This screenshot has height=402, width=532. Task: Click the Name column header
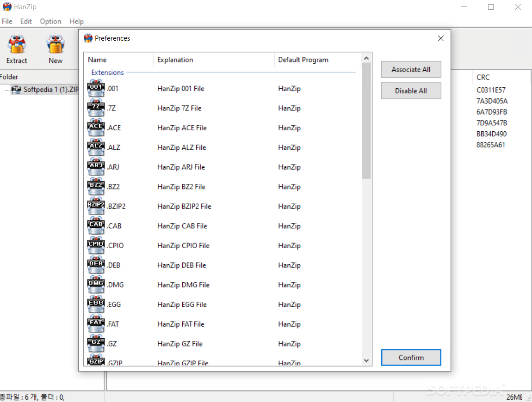tap(119, 60)
